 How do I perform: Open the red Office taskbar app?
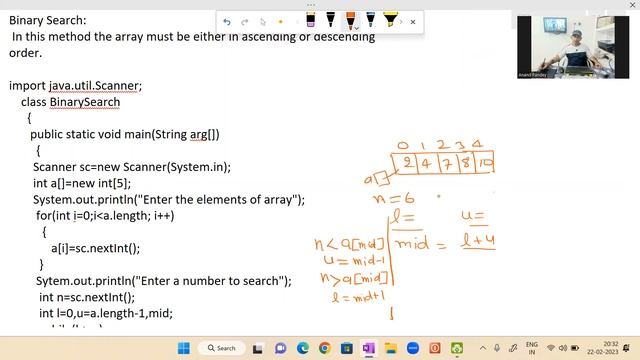[435, 349]
